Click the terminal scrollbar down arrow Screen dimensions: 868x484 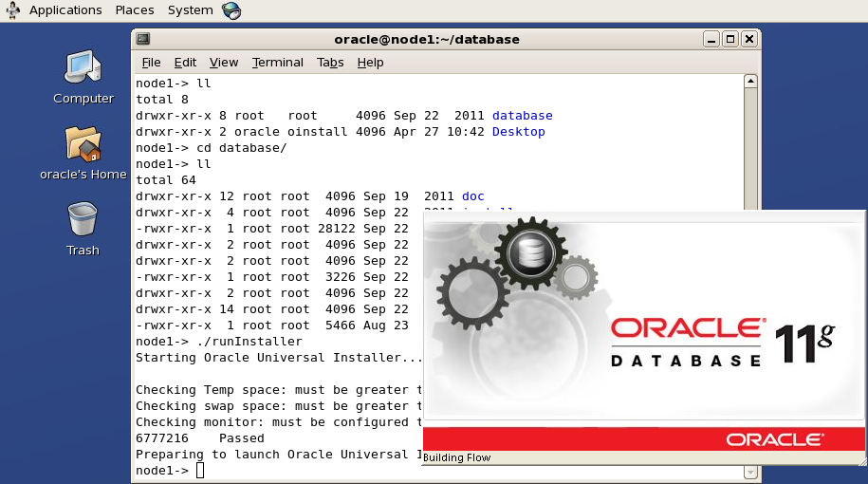point(750,472)
